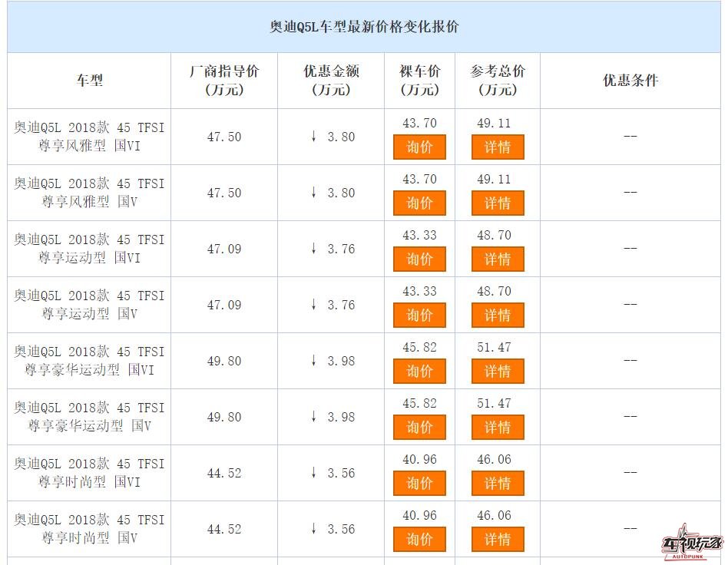Click the 优惠金额 column header
This screenshot has width=728, height=565.
(x=331, y=81)
